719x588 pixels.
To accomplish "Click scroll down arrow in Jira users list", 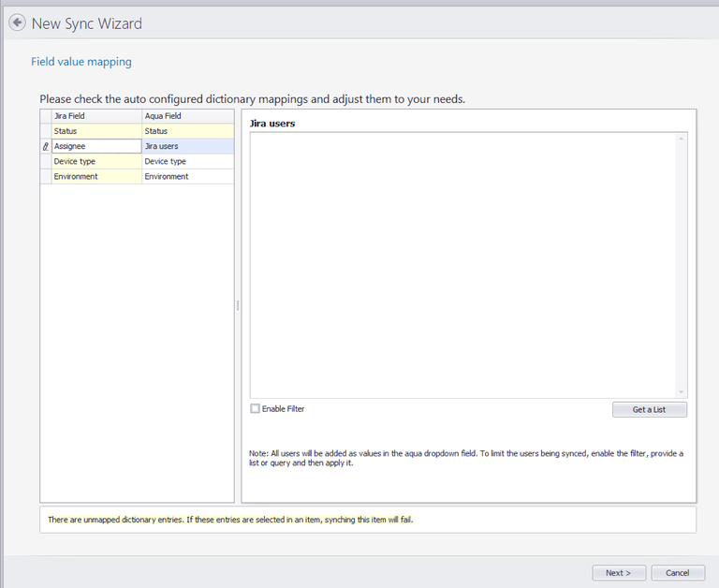I will coord(682,391).
